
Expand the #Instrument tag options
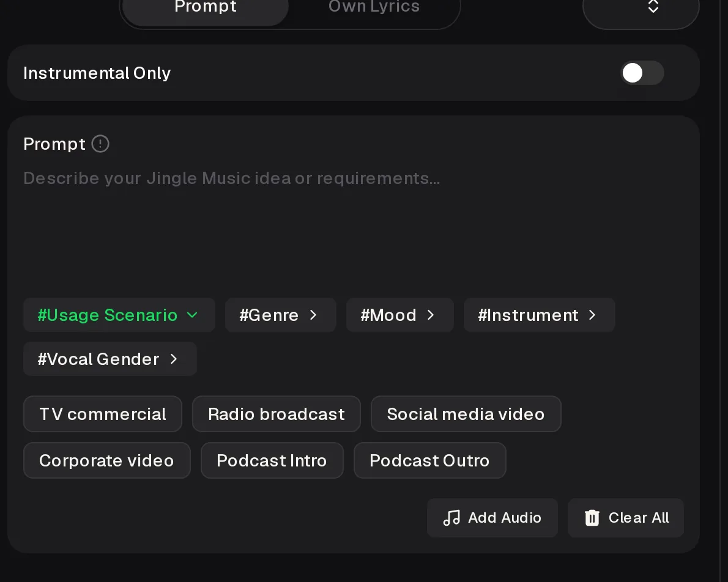tap(540, 315)
